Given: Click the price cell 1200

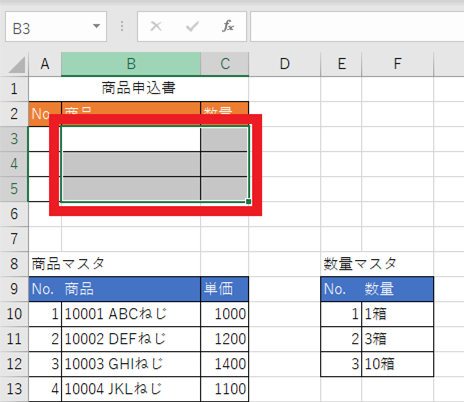Looking at the screenshot, I should 225,339.
